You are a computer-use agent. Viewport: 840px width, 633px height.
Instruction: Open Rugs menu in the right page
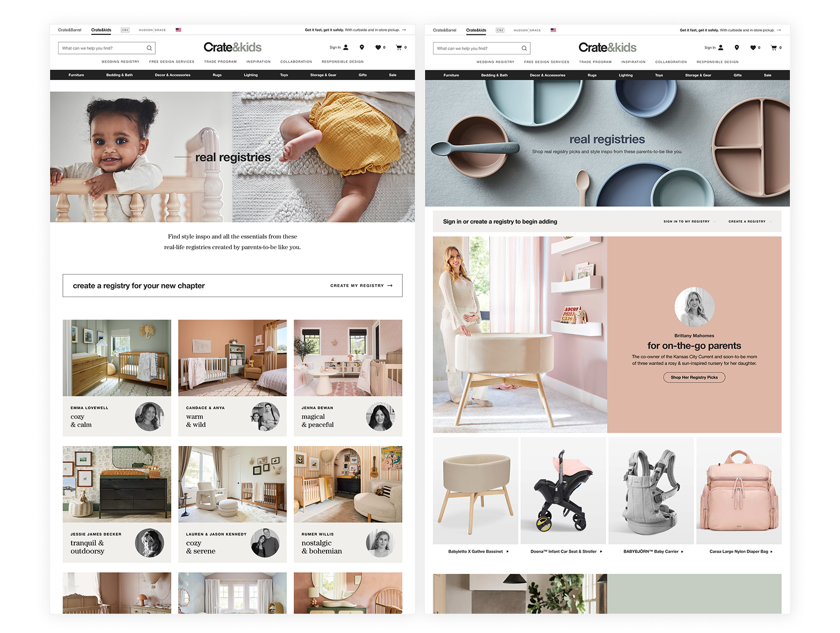point(592,75)
